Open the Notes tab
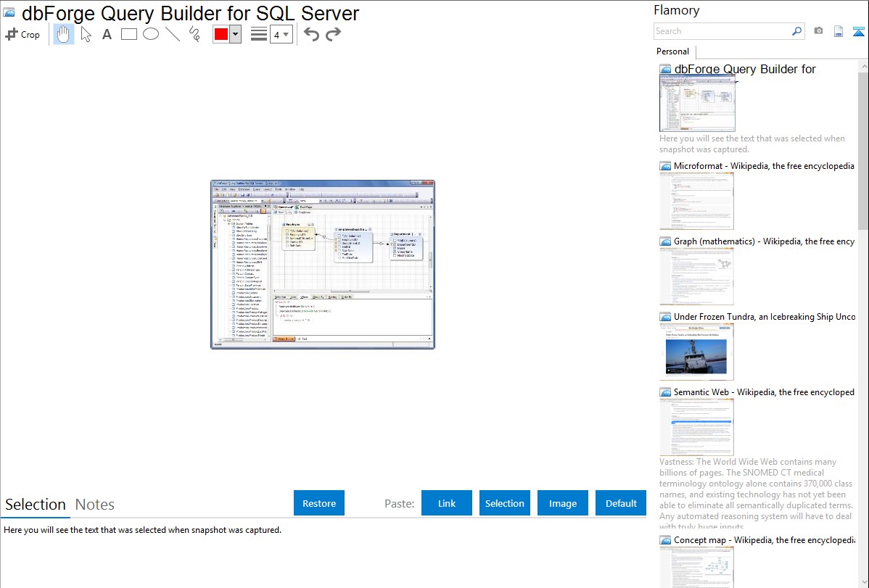This screenshot has height=588, width=869. click(x=95, y=505)
